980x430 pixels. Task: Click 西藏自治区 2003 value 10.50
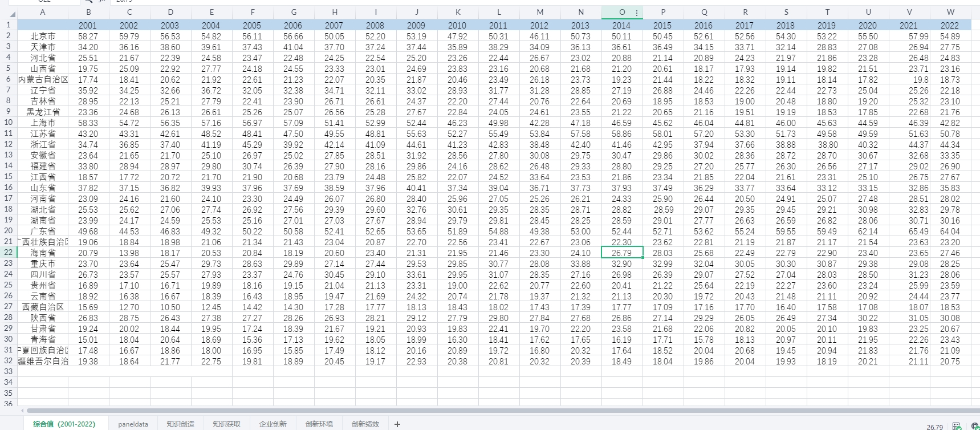click(170, 307)
